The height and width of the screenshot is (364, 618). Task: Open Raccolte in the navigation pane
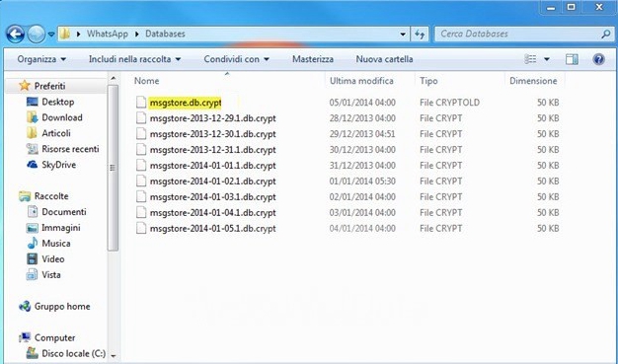click(x=51, y=195)
